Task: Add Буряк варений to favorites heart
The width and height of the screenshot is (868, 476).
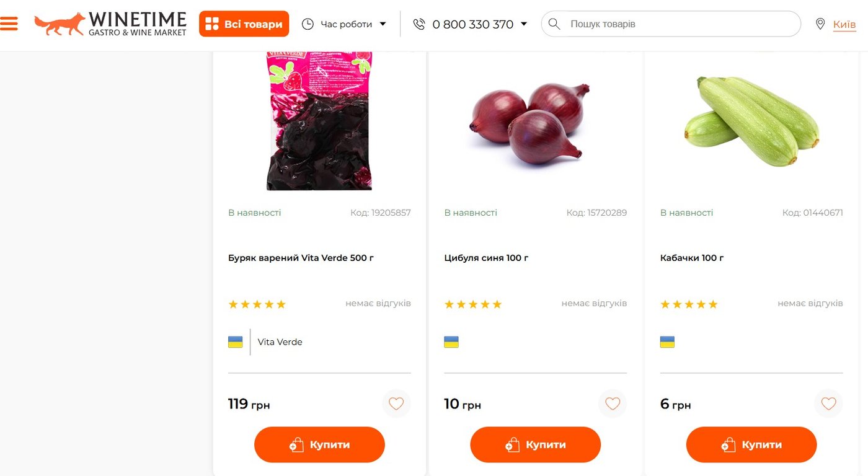Action: pyautogui.click(x=396, y=404)
